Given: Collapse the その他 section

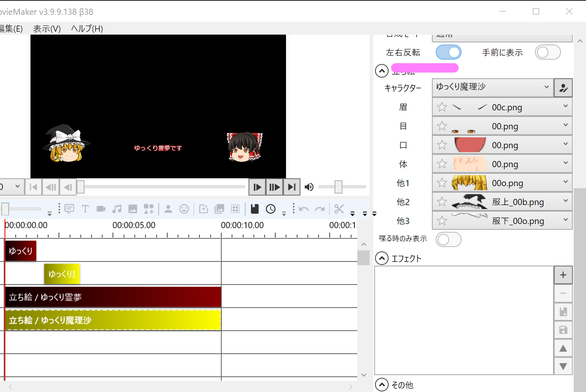Looking at the screenshot, I should pos(382,385).
